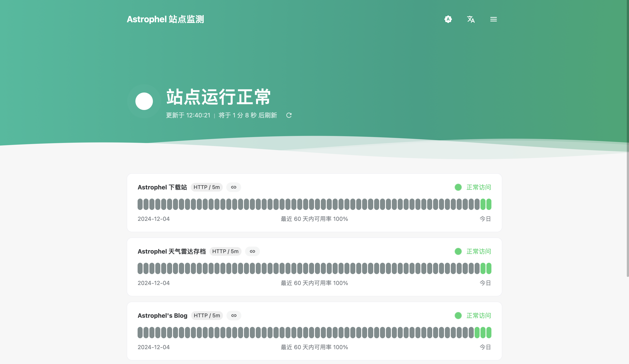
Task: Click 2024-12-04 date under Astrophel's Blog
Action: (x=154, y=347)
